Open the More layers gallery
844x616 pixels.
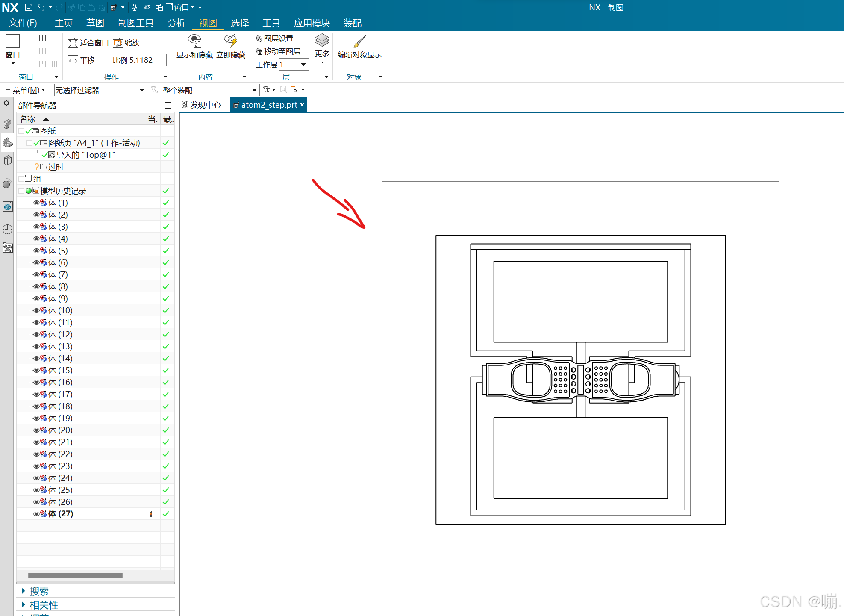pyautogui.click(x=322, y=46)
